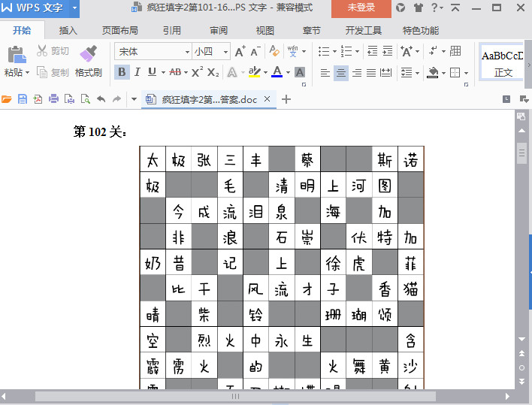This screenshot has width=532, height=405.
Task: Decrease paragraph indent
Action: tap(372, 51)
